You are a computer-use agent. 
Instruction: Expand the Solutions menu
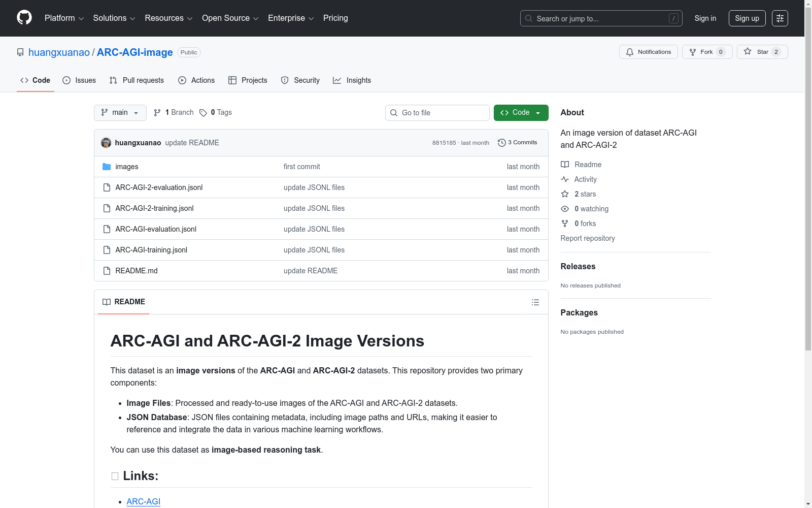[x=114, y=18]
